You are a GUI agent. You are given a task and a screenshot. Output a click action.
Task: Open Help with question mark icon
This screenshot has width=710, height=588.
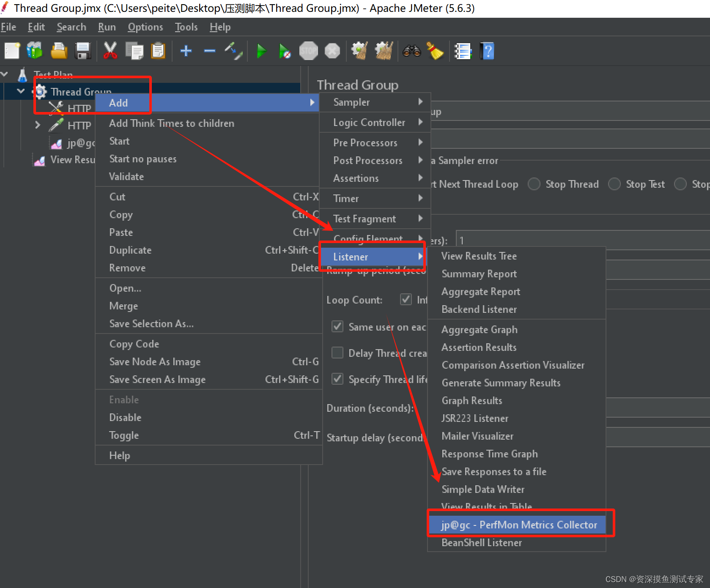click(487, 51)
